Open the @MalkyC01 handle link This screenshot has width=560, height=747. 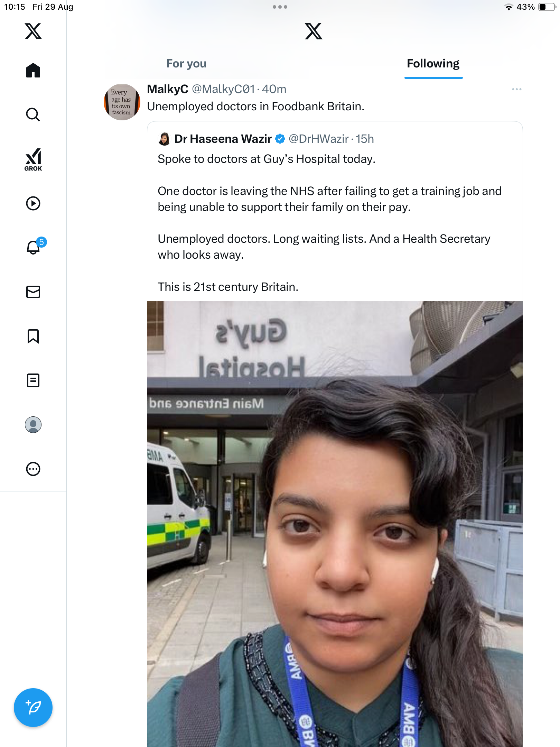(x=223, y=89)
